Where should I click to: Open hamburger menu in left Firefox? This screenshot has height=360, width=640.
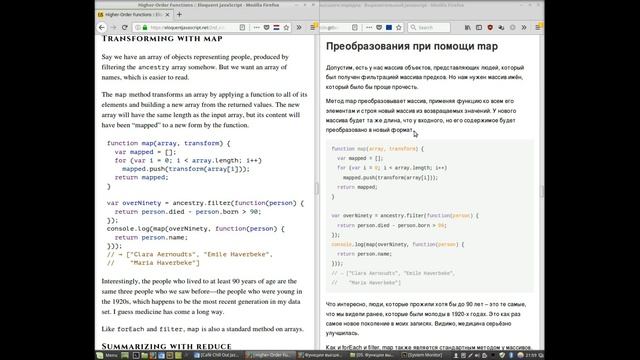point(313,27)
